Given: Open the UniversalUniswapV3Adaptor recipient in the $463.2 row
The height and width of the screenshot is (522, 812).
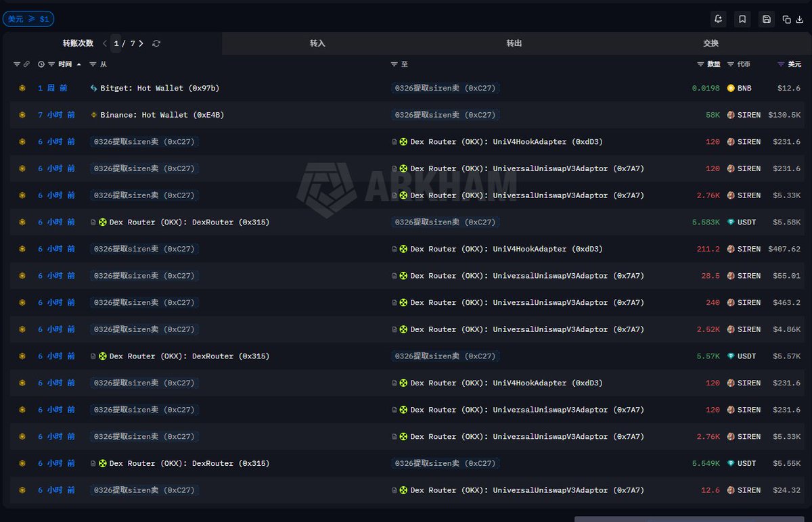Looking at the screenshot, I should [527, 302].
